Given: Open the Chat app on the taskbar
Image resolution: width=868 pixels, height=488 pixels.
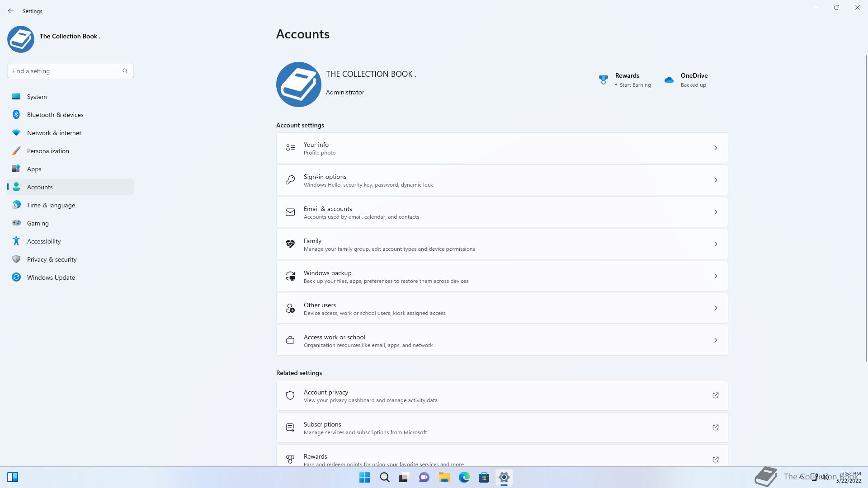Looking at the screenshot, I should pyautogui.click(x=424, y=477).
